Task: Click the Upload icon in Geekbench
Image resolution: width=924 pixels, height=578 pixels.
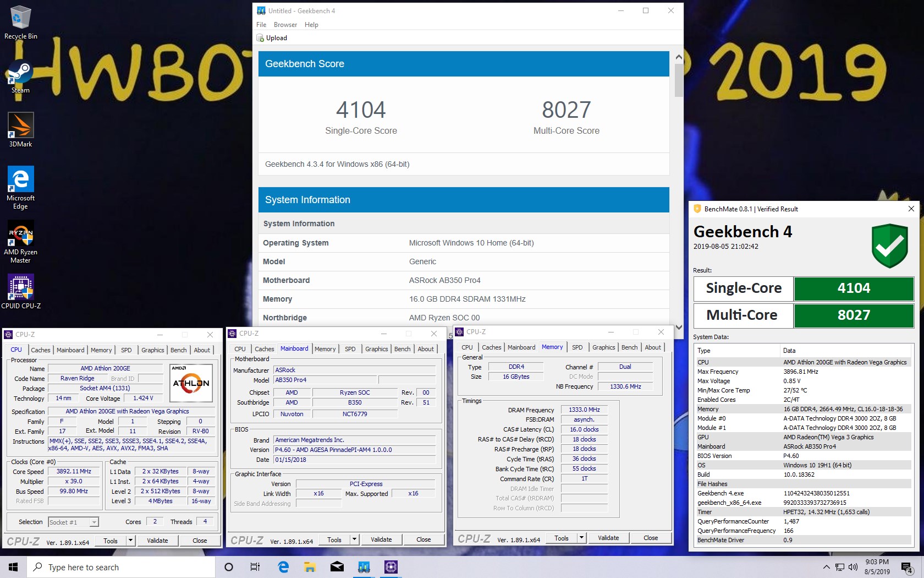Action: 260,38
